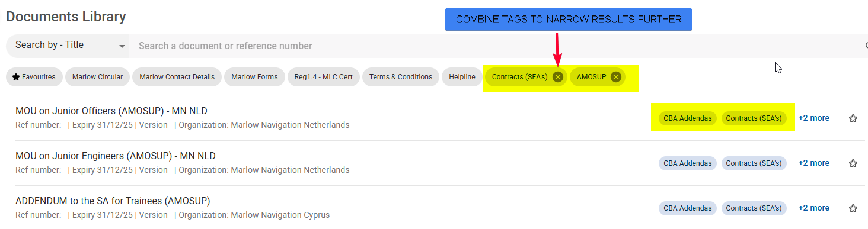Star the ADDENDUM for Trainees document
The width and height of the screenshot is (868, 229).
853,208
